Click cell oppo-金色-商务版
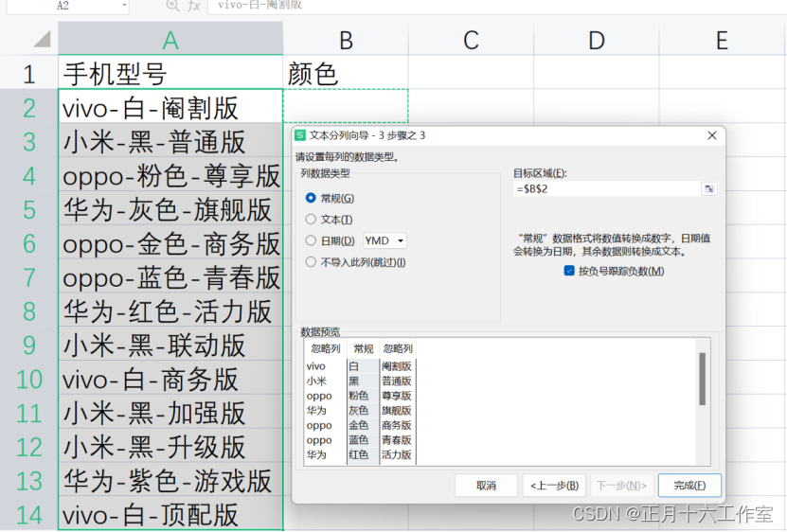This screenshot has height=532, width=787. 170,243
